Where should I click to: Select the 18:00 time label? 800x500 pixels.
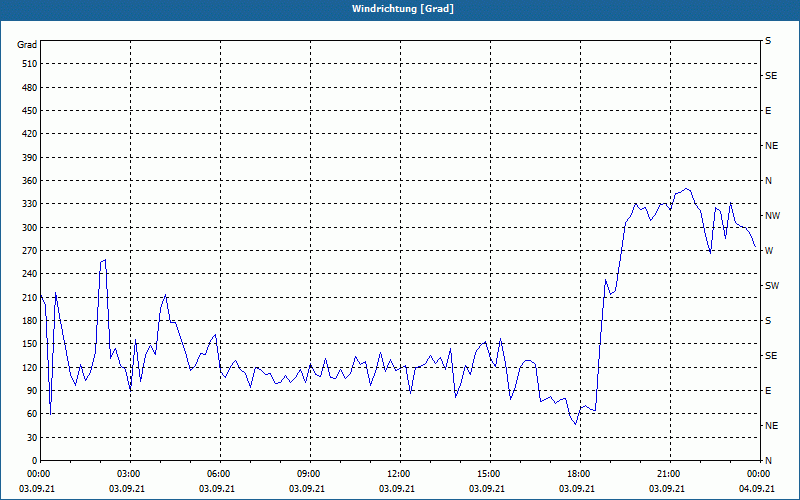pyautogui.click(x=580, y=473)
